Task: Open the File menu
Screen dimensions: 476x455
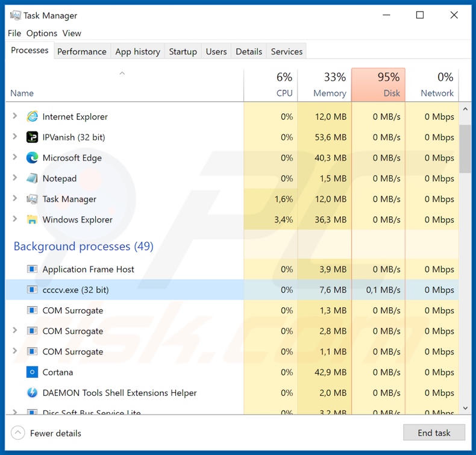Action: point(14,33)
